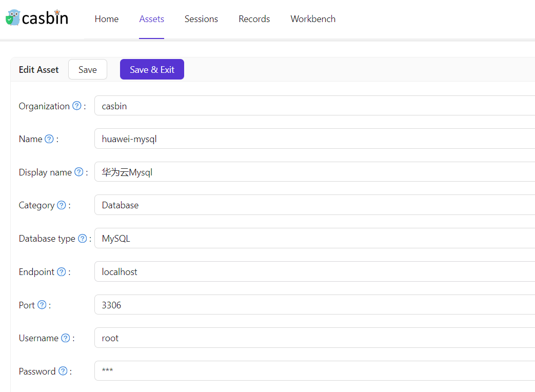Click the Username help icon
Screen dimensions: 535x392
[65, 338]
